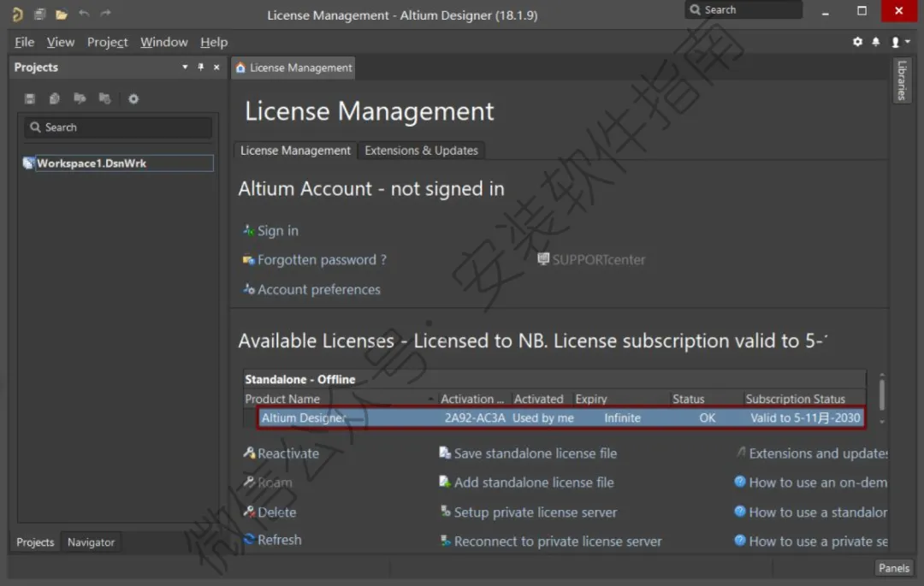Open notifications bell icon

(876, 42)
